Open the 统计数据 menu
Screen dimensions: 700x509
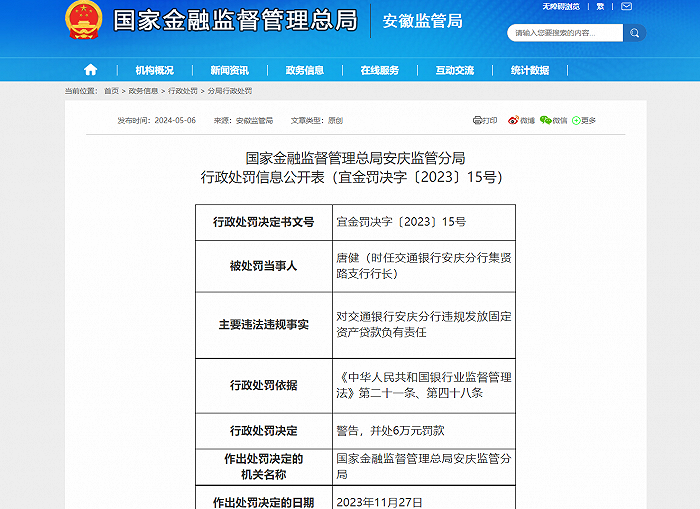click(529, 70)
